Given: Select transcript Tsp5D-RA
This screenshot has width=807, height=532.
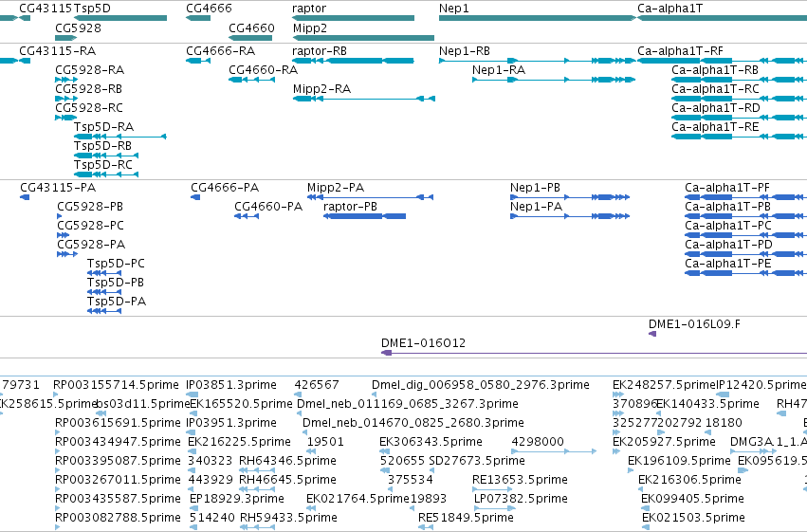Looking at the screenshot, I should point(103,127).
